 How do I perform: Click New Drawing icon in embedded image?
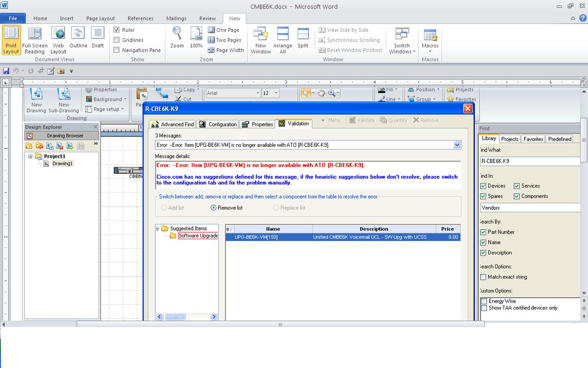point(36,100)
